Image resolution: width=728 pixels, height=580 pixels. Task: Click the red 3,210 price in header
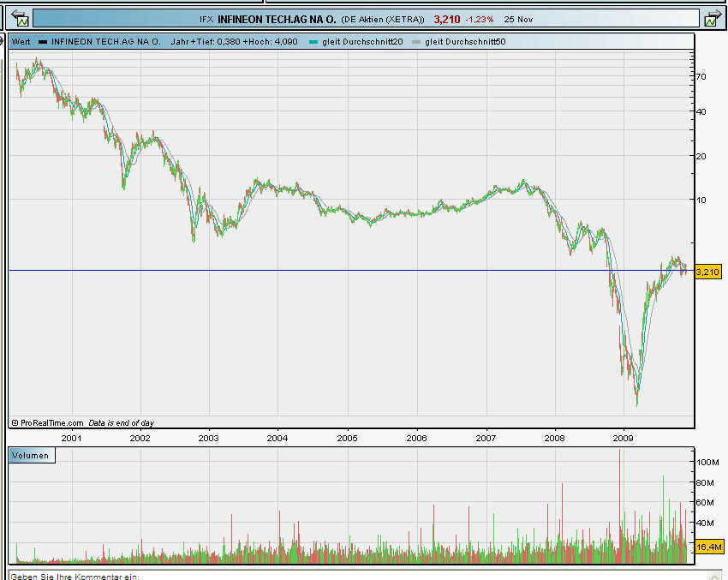(x=447, y=20)
